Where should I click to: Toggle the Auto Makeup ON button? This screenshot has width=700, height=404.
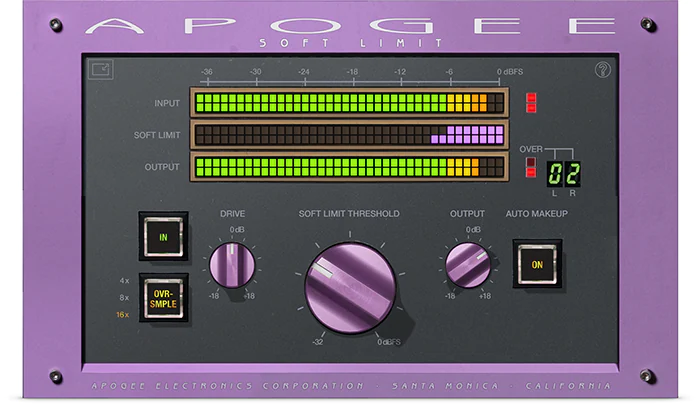(x=537, y=264)
